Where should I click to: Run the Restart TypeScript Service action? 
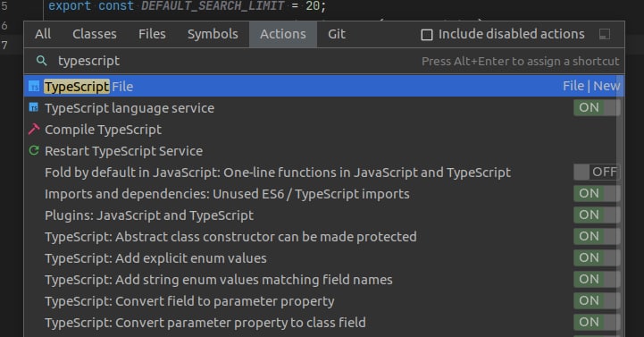[x=323, y=151]
